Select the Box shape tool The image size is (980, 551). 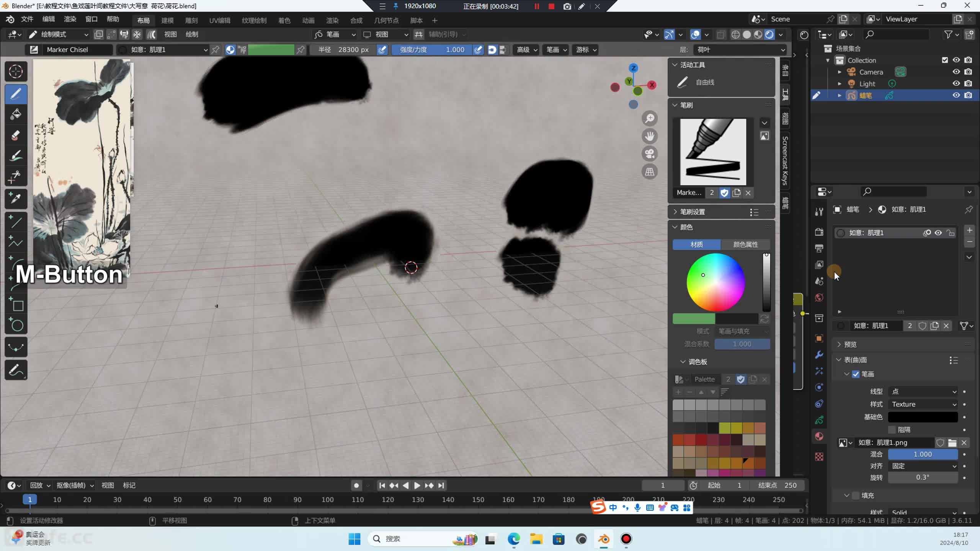pos(16,305)
